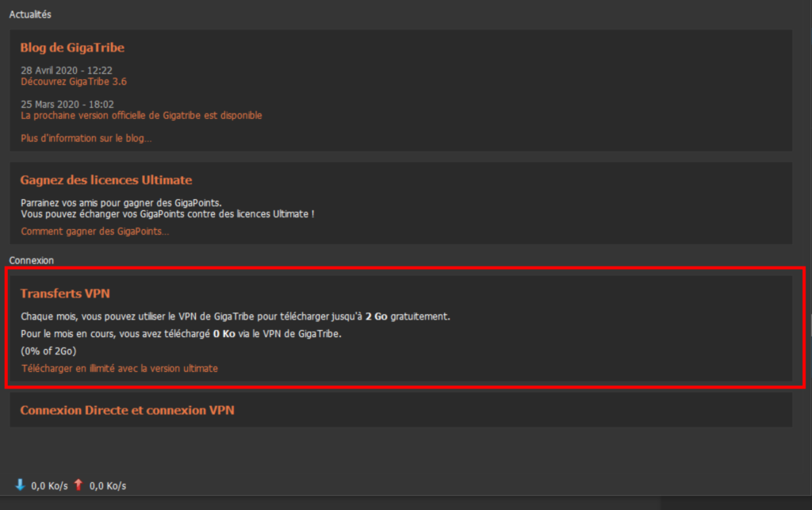
Task: Open the Blog de GigaTribe heading
Action: point(72,48)
